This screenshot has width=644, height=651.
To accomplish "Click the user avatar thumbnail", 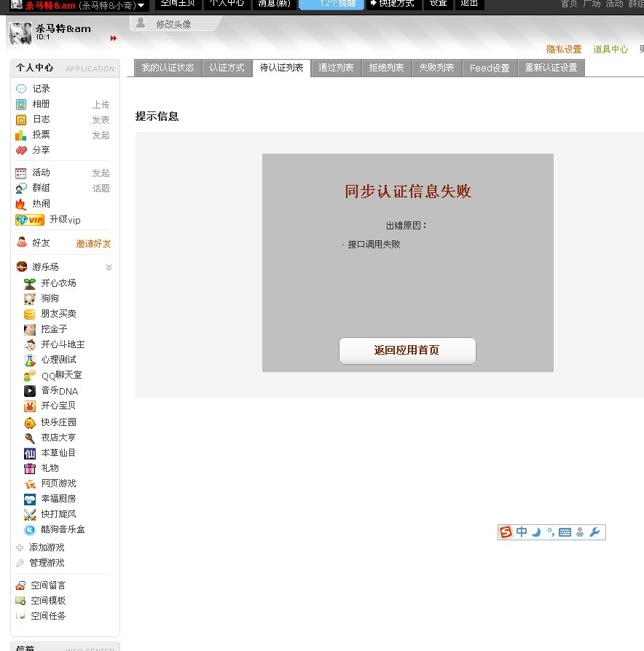I will pos(20,33).
